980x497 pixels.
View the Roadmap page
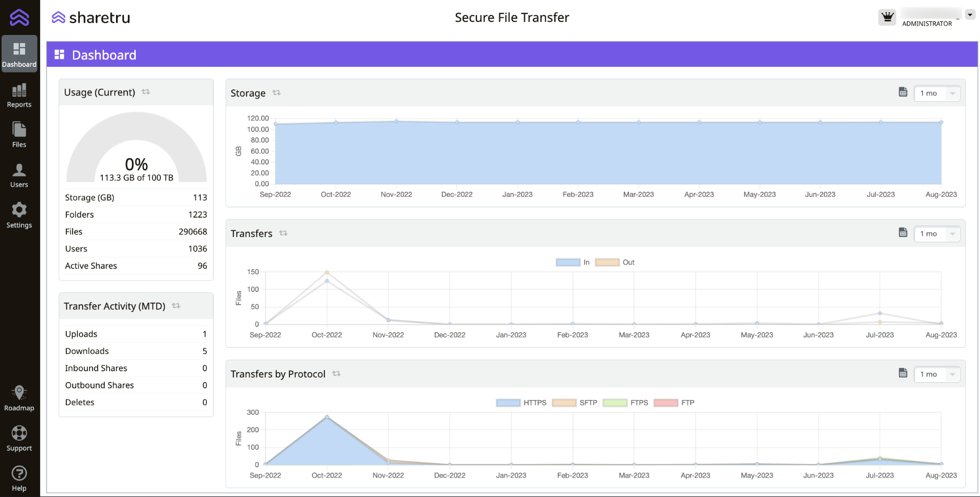click(19, 398)
